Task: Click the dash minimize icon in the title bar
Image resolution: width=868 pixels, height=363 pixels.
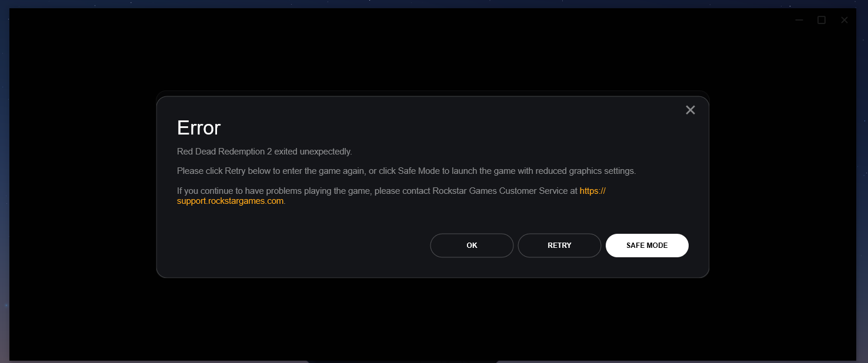Action: tap(799, 20)
